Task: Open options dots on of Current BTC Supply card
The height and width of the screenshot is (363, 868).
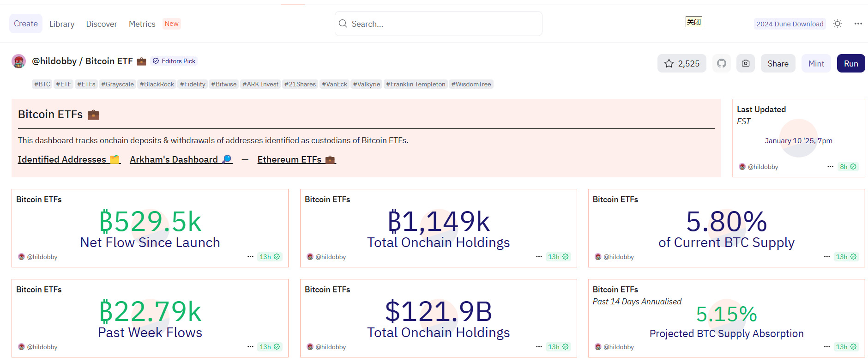Action: pyautogui.click(x=827, y=256)
